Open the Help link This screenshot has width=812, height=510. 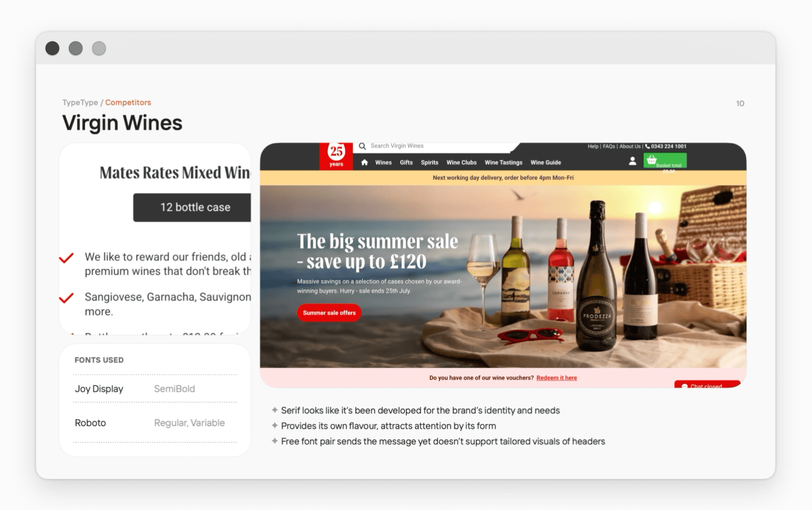[x=593, y=146]
